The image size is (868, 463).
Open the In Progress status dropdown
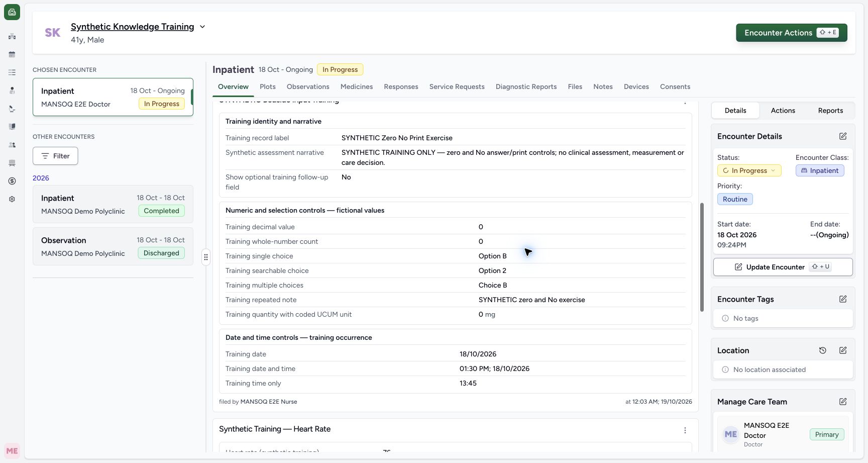(x=749, y=170)
